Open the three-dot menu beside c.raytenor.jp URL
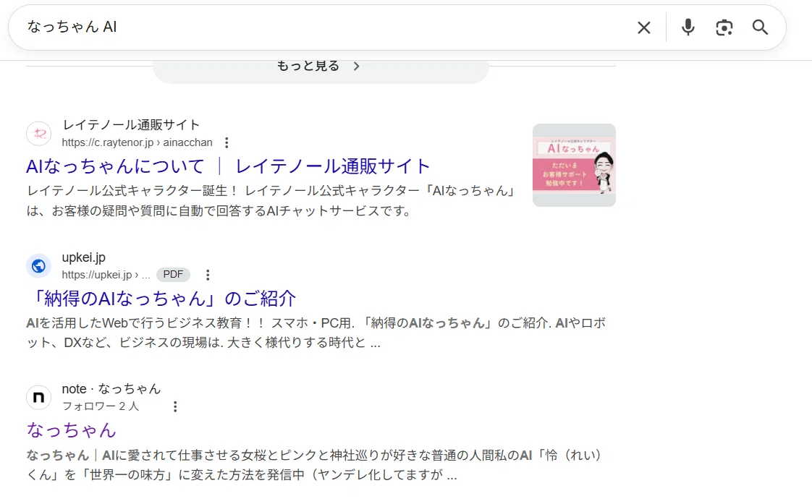The width and height of the screenshot is (812, 504). pyautogui.click(x=227, y=143)
